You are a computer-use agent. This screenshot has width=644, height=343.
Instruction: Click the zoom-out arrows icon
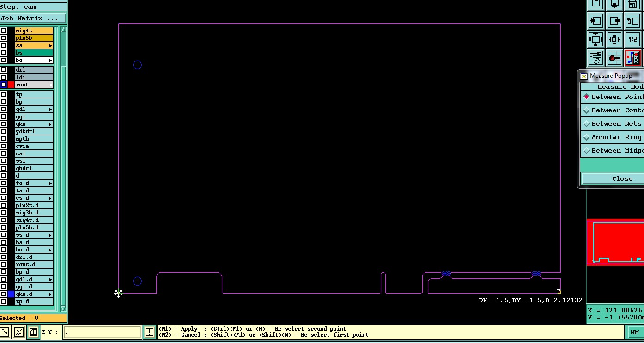pos(614,39)
